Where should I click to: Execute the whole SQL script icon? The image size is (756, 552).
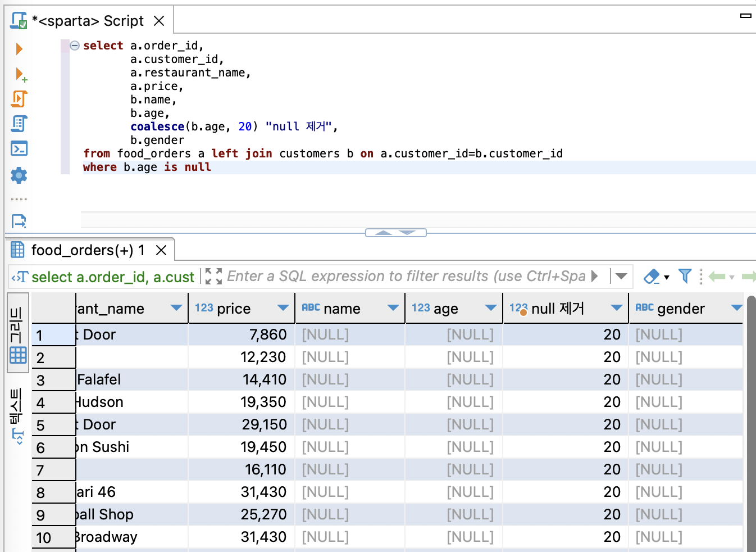coord(19,99)
